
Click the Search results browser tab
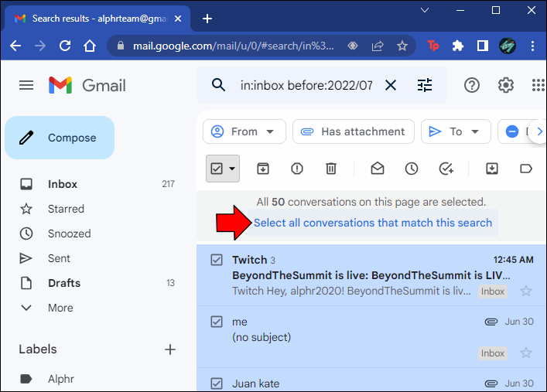click(97, 19)
